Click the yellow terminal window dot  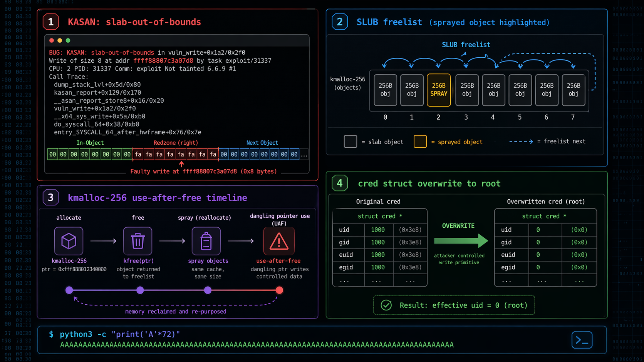pos(60,40)
